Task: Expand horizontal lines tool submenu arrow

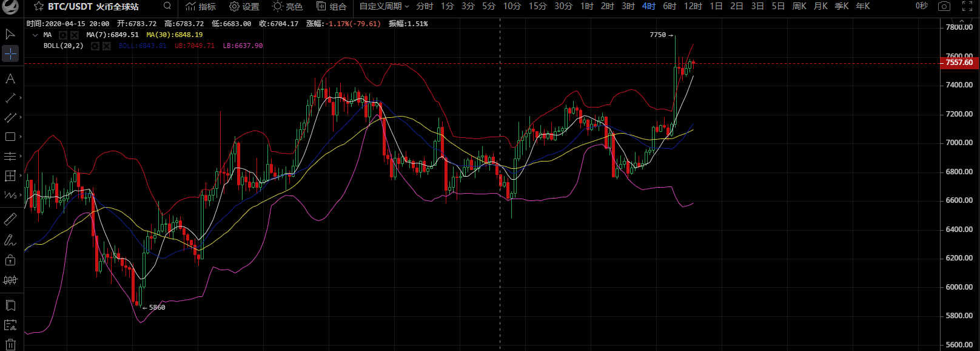Action: (21, 156)
